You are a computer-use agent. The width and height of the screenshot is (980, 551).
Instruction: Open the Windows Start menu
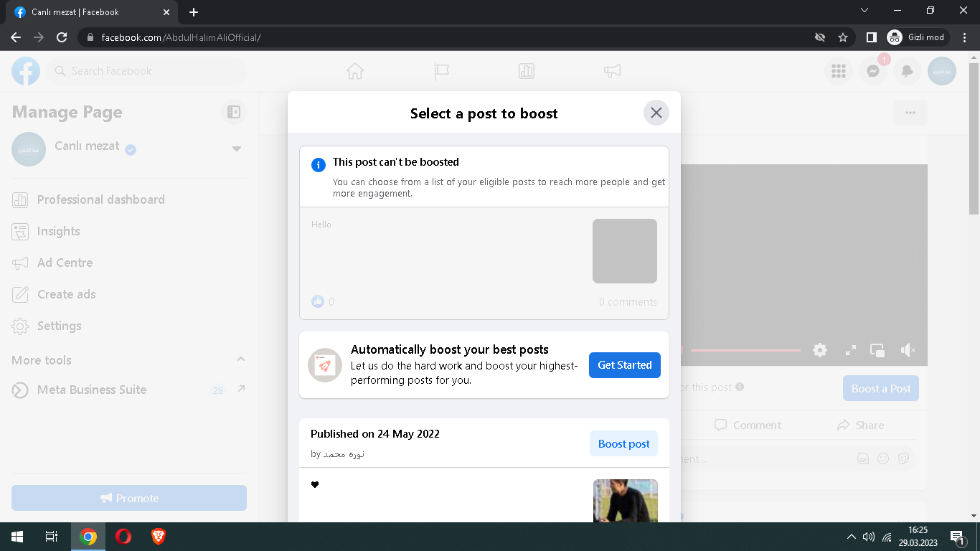pos(17,537)
